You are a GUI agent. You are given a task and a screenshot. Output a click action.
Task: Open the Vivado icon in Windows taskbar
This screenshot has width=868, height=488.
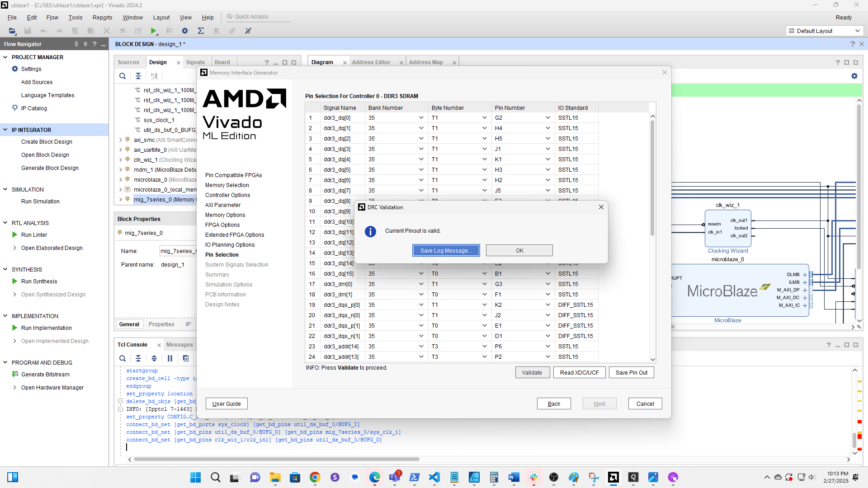click(x=613, y=477)
